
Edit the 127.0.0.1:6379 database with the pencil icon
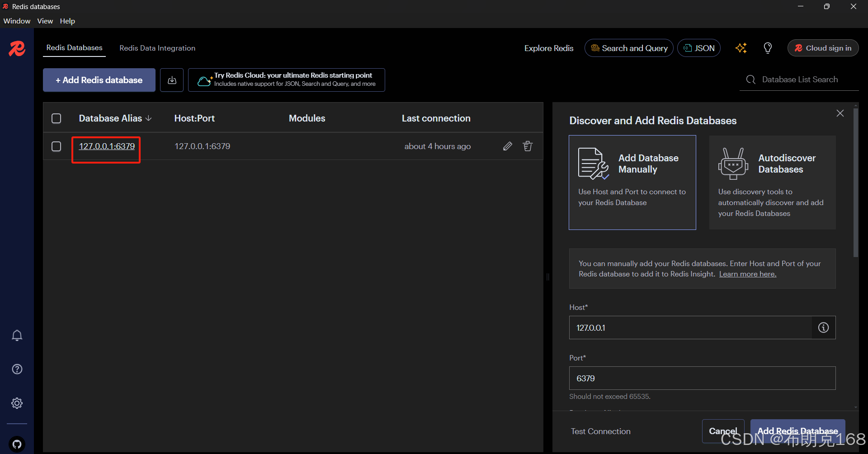508,146
